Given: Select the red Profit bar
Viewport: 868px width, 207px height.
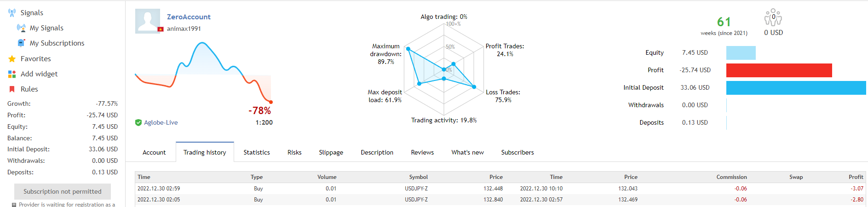Looking at the screenshot, I should (779, 70).
